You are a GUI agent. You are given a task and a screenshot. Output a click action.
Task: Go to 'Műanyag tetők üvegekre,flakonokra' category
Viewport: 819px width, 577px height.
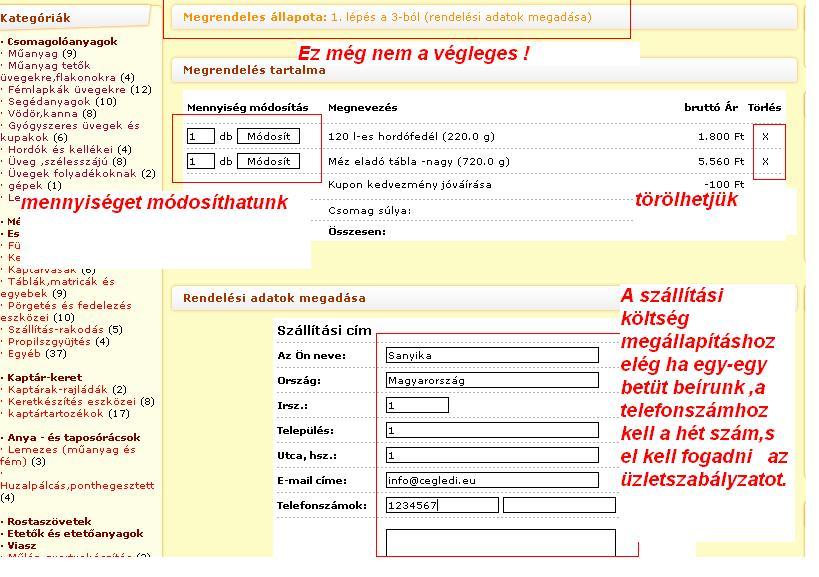[x=67, y=72]
